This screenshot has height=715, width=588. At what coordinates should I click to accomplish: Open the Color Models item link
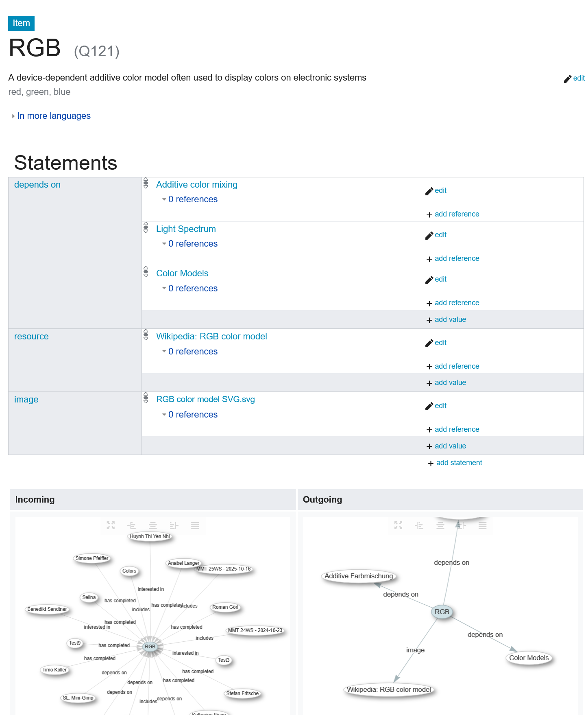(182, 273)
